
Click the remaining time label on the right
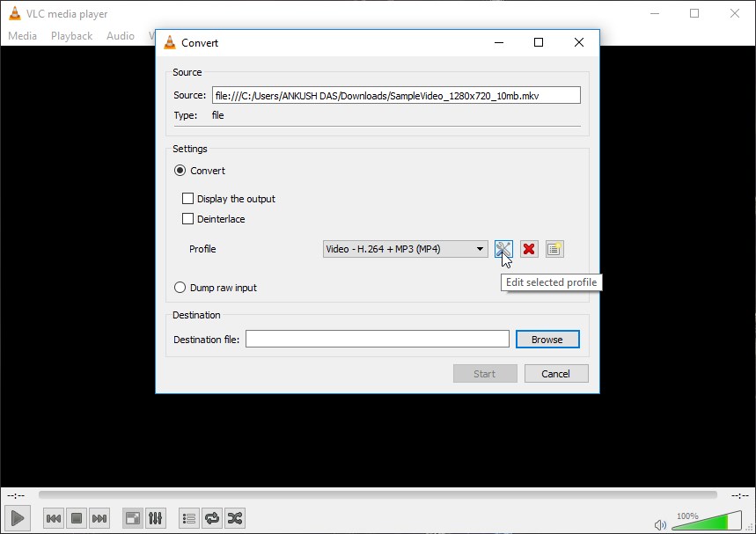pyautogui.click(x=739, y=495)
